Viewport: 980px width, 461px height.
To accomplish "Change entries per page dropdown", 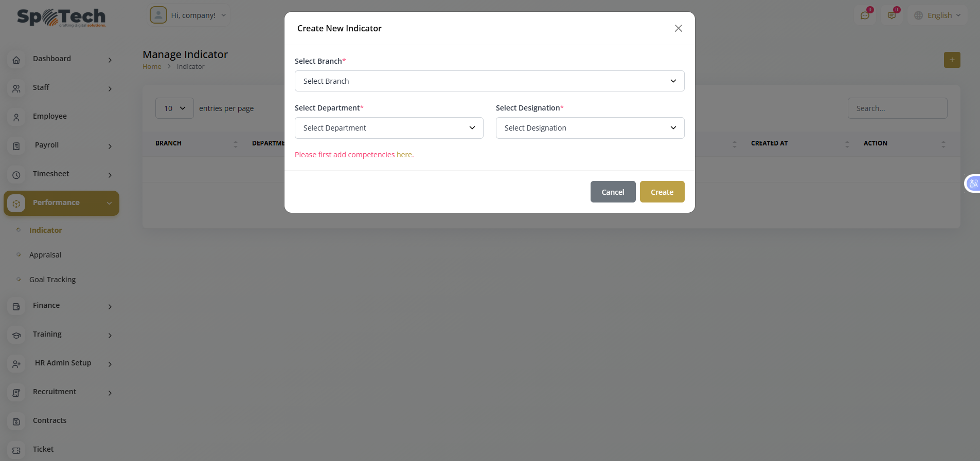I will point(174,108).
